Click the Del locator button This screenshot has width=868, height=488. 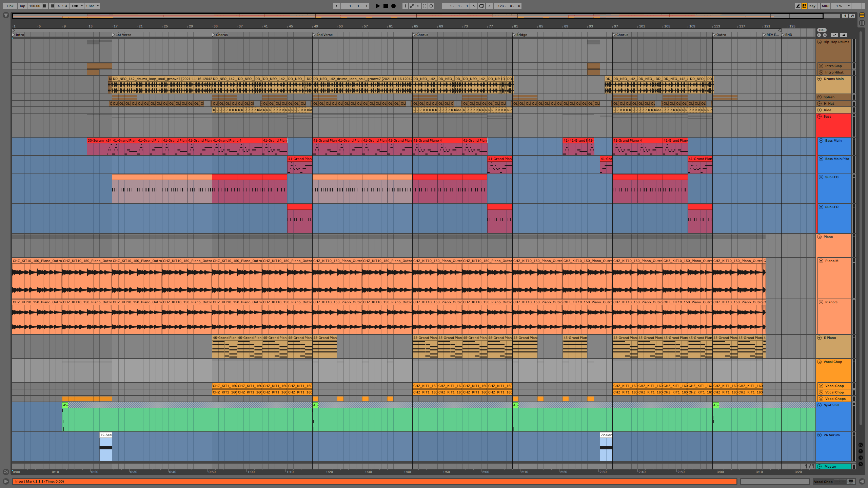(822, 30)
